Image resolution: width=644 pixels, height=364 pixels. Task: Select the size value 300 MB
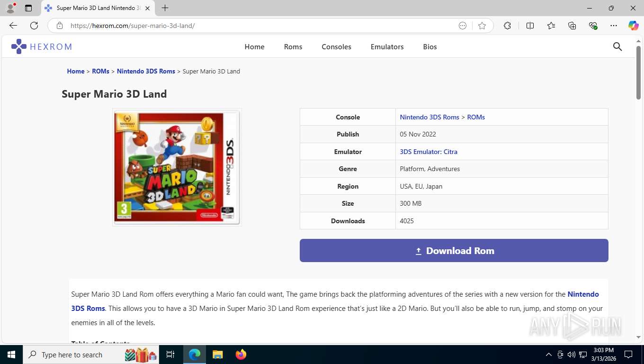click(x=411, y=203)
